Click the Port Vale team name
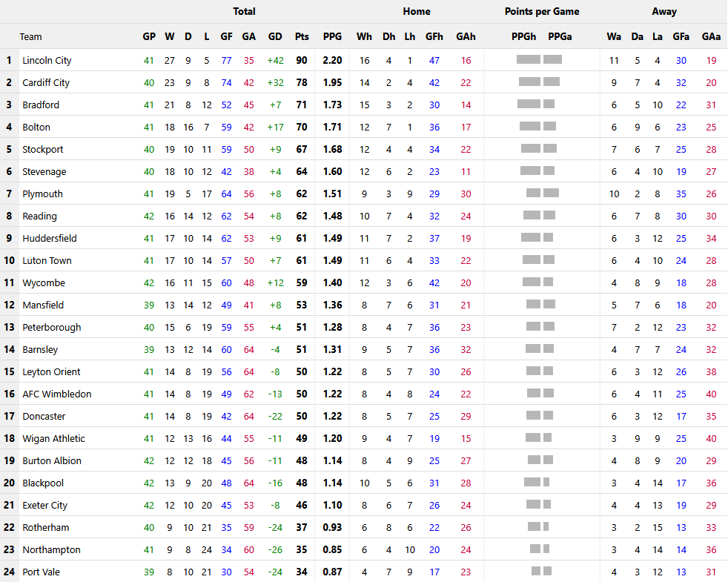 41,572
